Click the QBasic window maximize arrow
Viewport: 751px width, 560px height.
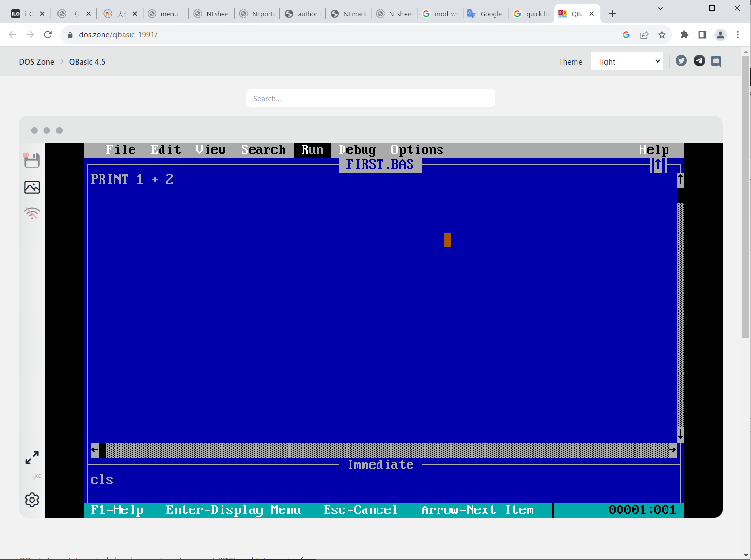click(658, 165)
